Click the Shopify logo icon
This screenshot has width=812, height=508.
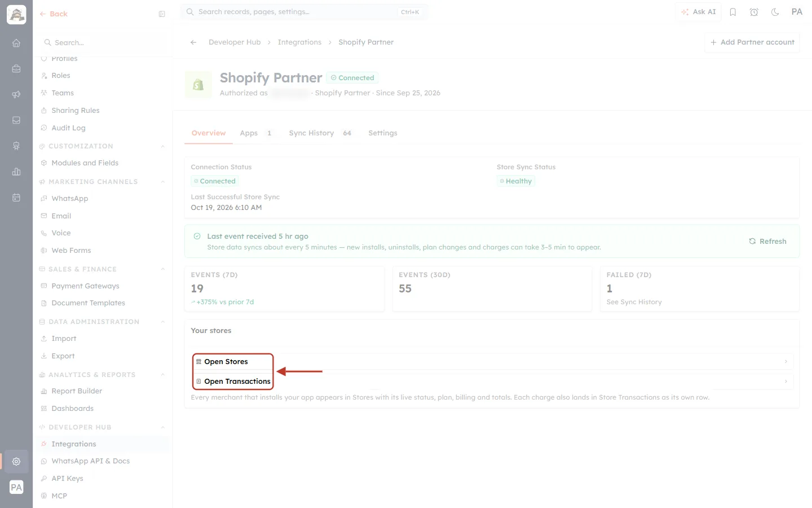[x=198, y=85]
